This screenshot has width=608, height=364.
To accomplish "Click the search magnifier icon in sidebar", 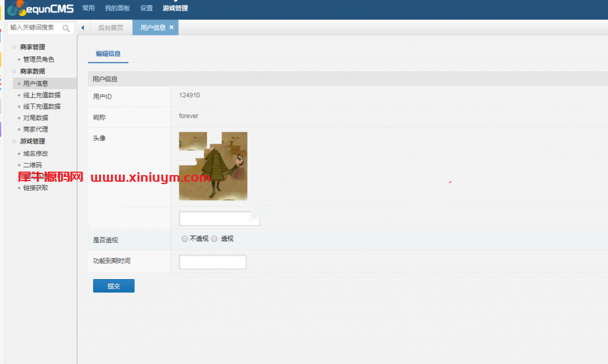I will (x=66, y=28).
